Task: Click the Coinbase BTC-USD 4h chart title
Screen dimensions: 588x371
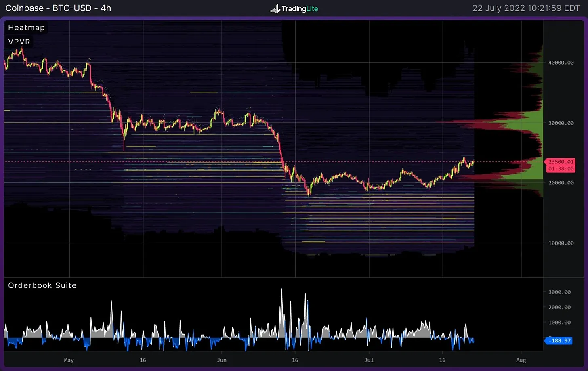Action: (x=58, y=8)
